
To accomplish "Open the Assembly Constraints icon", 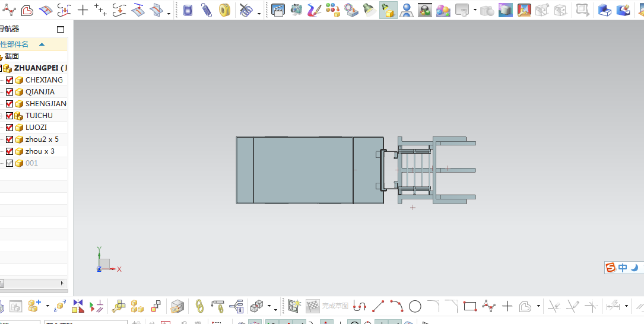I will 97,306.
